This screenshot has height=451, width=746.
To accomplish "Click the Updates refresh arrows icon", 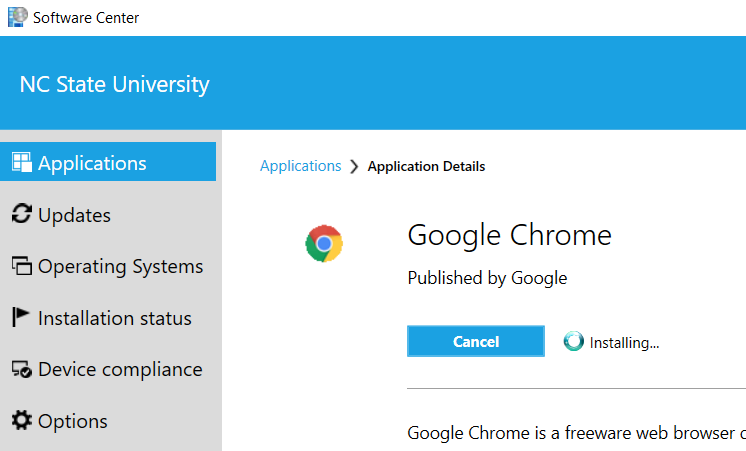I will [x=22, y=214].
